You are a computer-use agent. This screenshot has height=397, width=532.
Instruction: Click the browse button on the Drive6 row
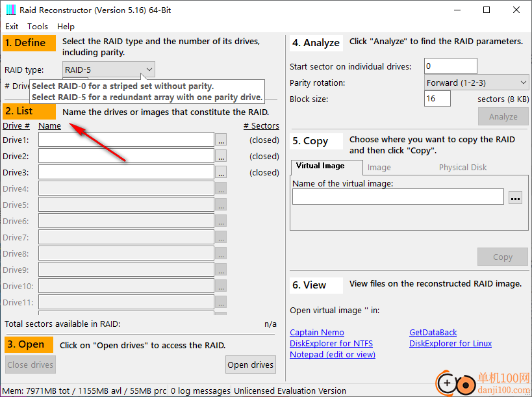tap(221, 221)
